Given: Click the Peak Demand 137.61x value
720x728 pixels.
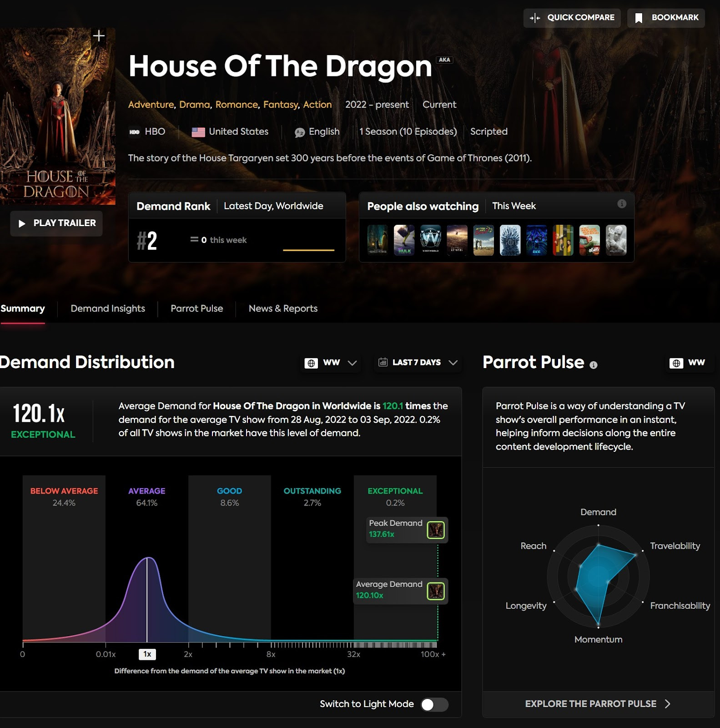Looking at the screenshot, I should [382, 534].
